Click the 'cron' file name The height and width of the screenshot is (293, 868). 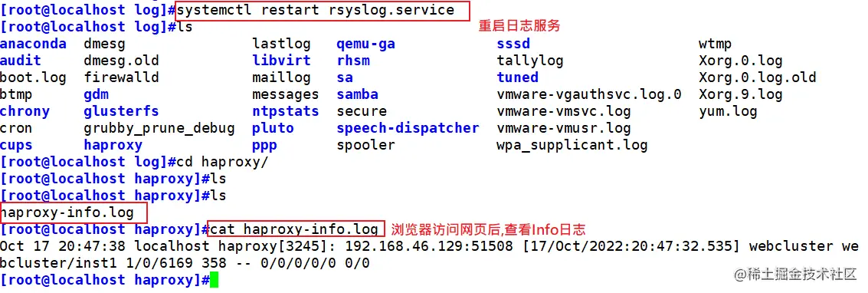[16, 129]
